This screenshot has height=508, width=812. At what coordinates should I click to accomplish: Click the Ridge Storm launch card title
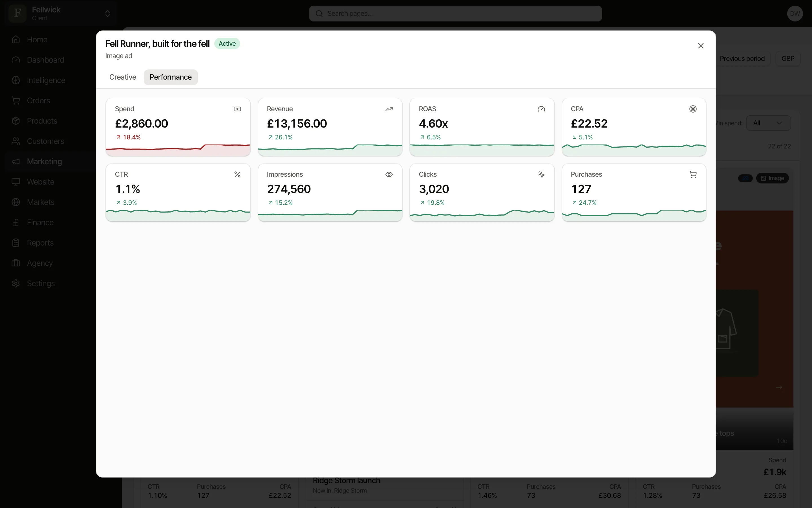(346, 480)
